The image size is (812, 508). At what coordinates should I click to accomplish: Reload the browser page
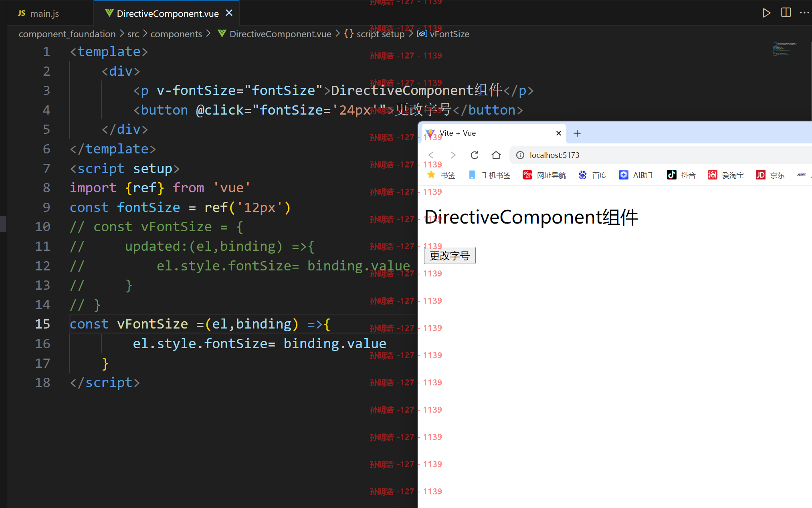[475, 155]
